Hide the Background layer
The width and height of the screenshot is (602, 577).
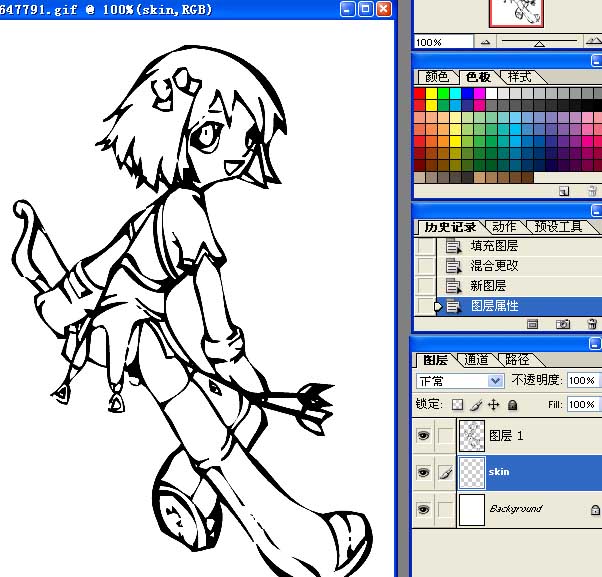(423, 509)
